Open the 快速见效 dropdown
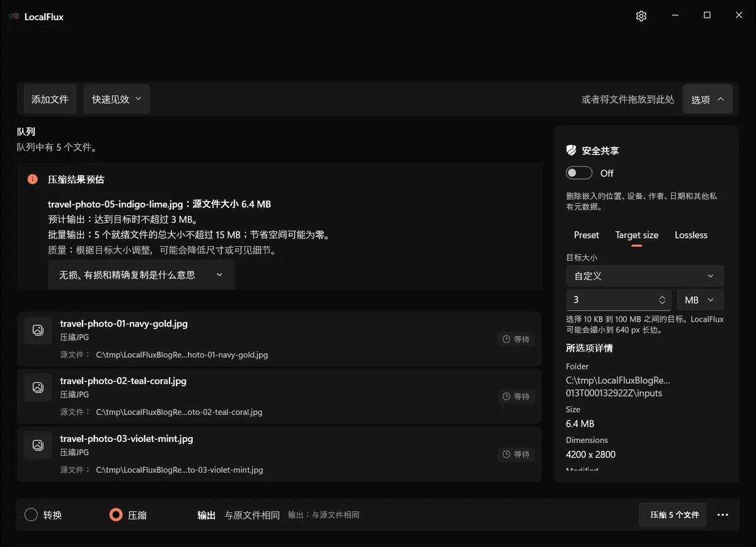 point(117,99)
